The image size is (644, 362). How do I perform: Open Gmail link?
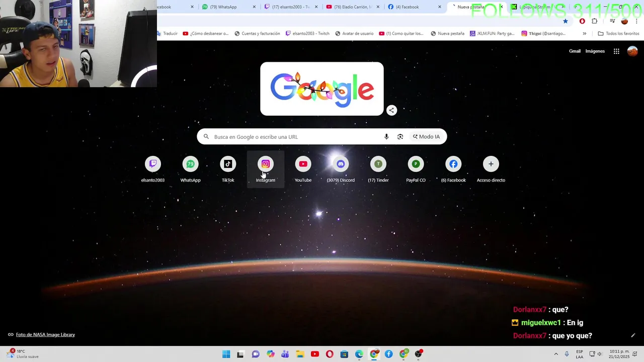click(x=575, y=51)
